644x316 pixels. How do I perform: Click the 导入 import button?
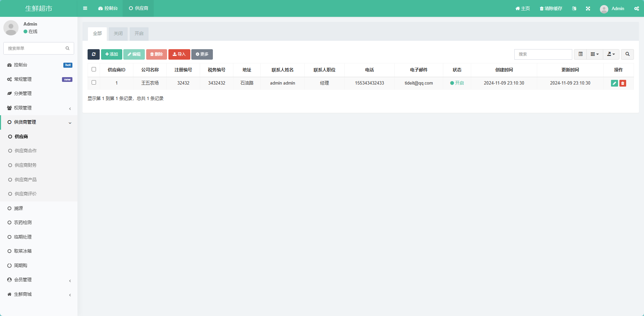179,54
